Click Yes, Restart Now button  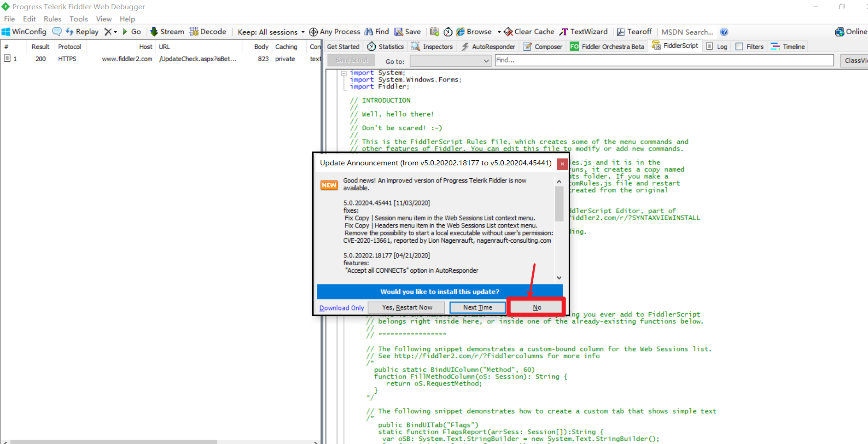point(407,307)
